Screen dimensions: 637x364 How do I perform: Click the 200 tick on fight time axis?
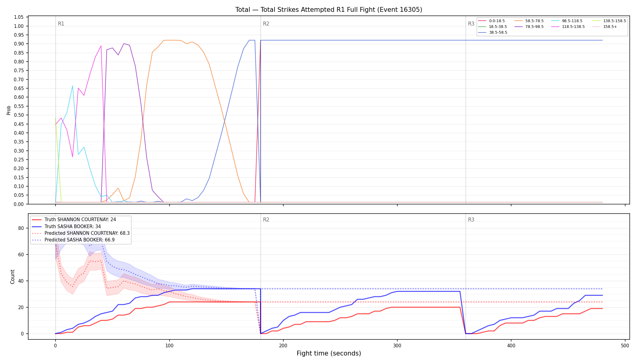(x=283, y=345)
